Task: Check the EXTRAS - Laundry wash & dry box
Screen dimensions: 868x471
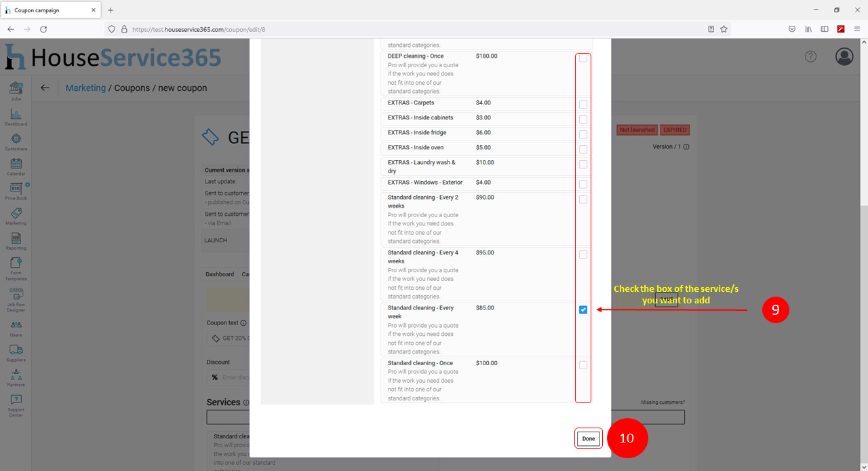Action: point(583,164)
